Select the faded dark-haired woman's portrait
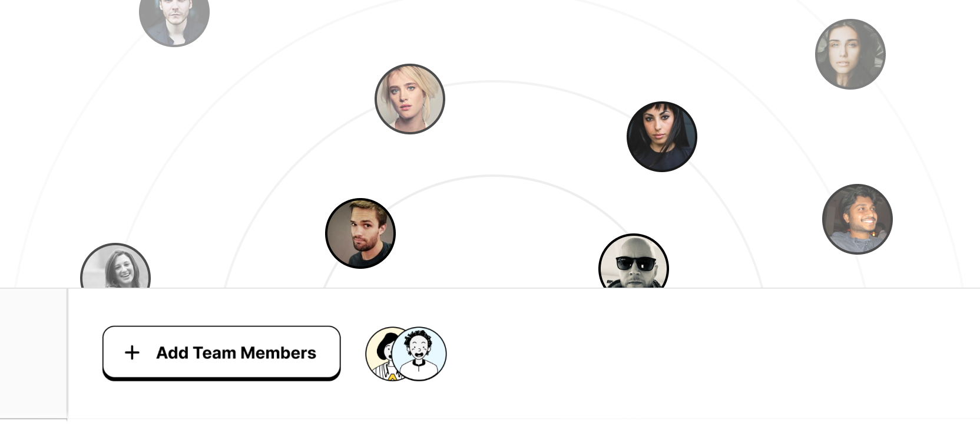This screenshot has height=448, width=980. pyautogui.click(x=850, y=54)
